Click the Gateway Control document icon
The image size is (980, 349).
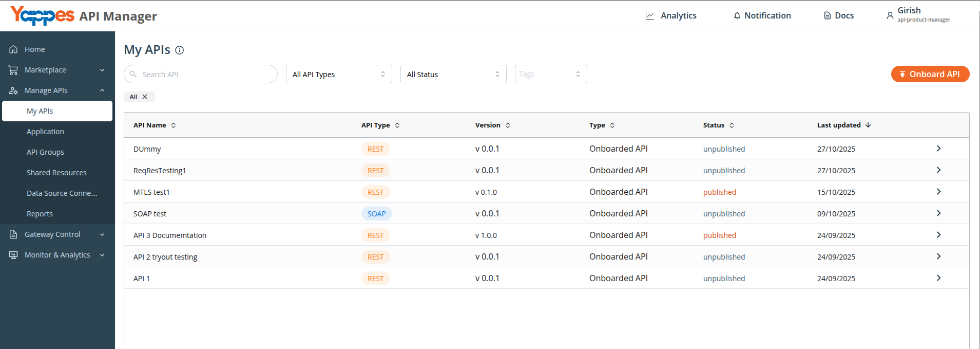click(x=13, y=234)
